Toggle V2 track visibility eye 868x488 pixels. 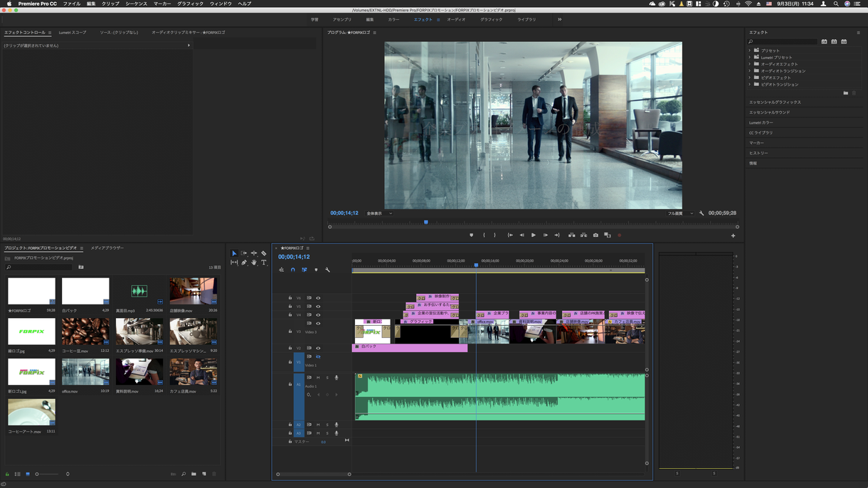[318, 349]
